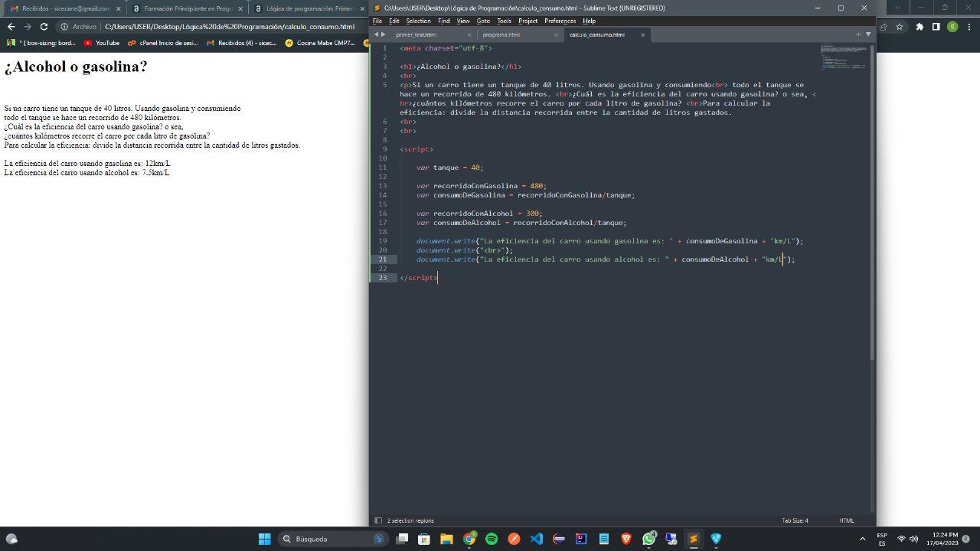Viewport: 980px width, 551px height.
Task: Click the Sublime Text vertical scrollbar
Action: tap(872, 203)
